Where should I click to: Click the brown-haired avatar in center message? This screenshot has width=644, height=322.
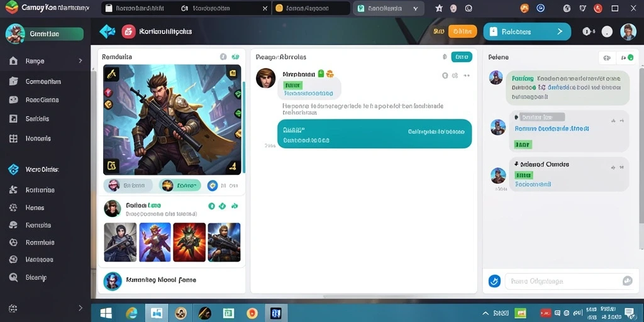266,78
